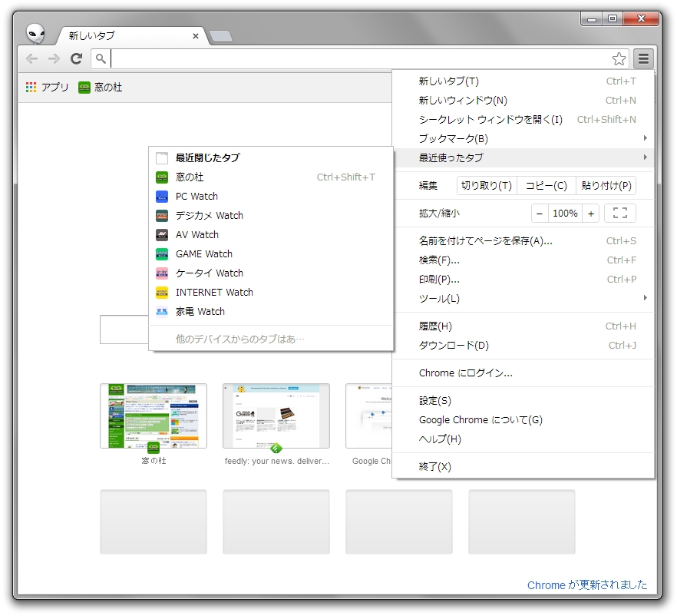
Task: Click the 窓の杜 most-visited thumbnail
Action: (x=154, y=416)
